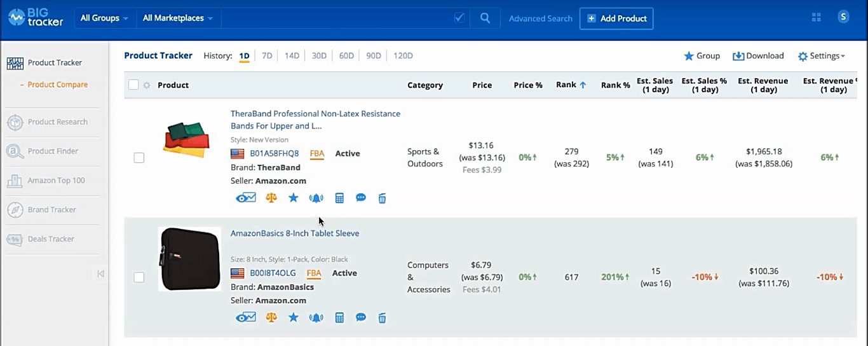Open ASIN link B00I8T4OLG
Screen dimensions: 868x346
click(x=273, y=273)
